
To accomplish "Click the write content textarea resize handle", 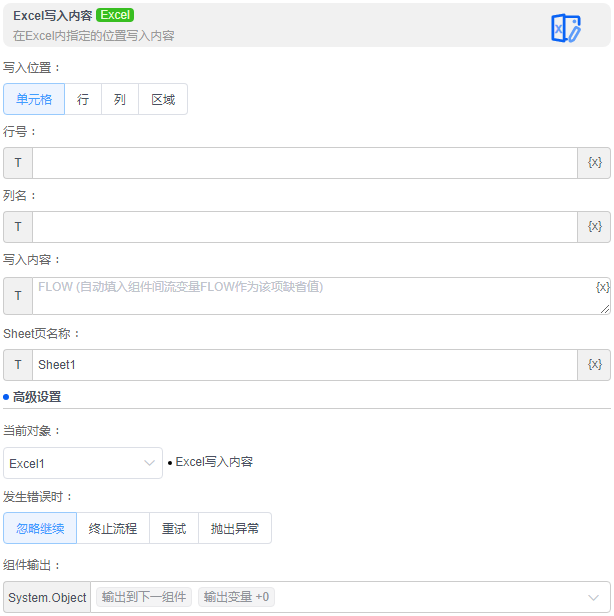I will (x=605, y=309).
